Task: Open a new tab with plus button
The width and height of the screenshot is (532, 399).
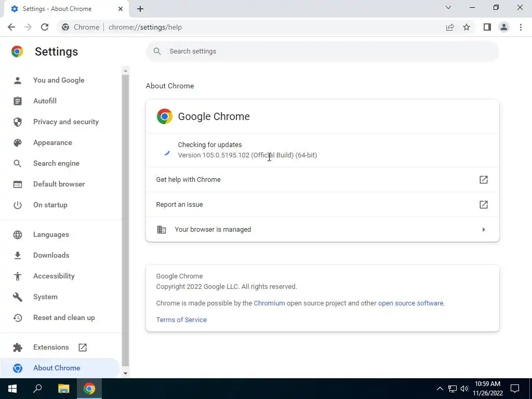Action: click(x=140, y=9)
